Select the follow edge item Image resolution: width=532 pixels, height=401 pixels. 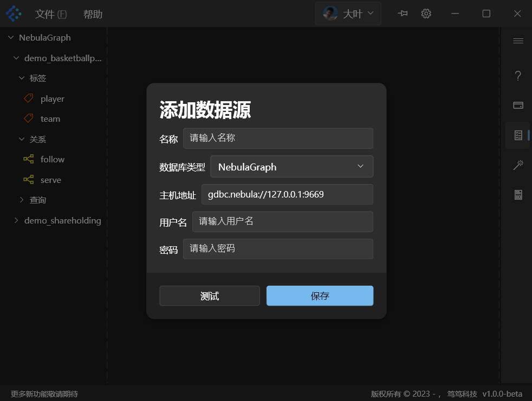coord(52,159)
